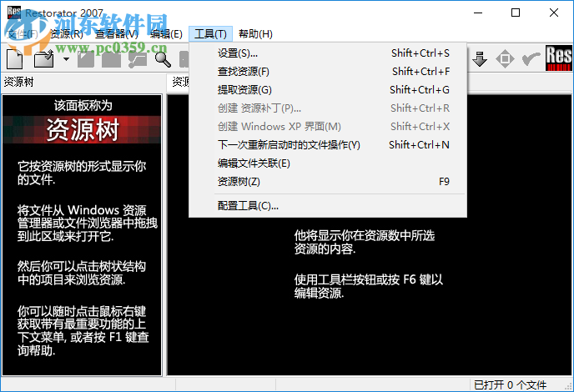Click the grayed path-line toolbar icon
This screenshot has height=392, width=574.
click(138, 59)
